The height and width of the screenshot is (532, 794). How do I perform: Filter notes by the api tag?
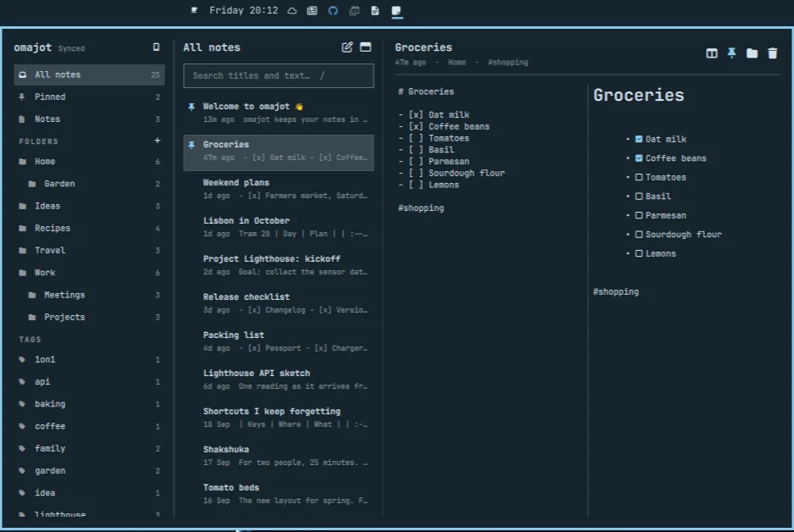(89, 382)
